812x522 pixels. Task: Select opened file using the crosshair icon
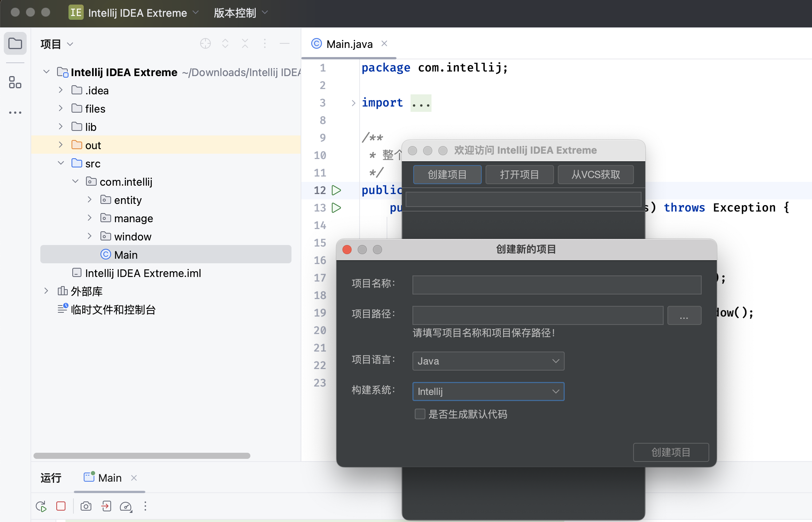(x=205, y=43)
